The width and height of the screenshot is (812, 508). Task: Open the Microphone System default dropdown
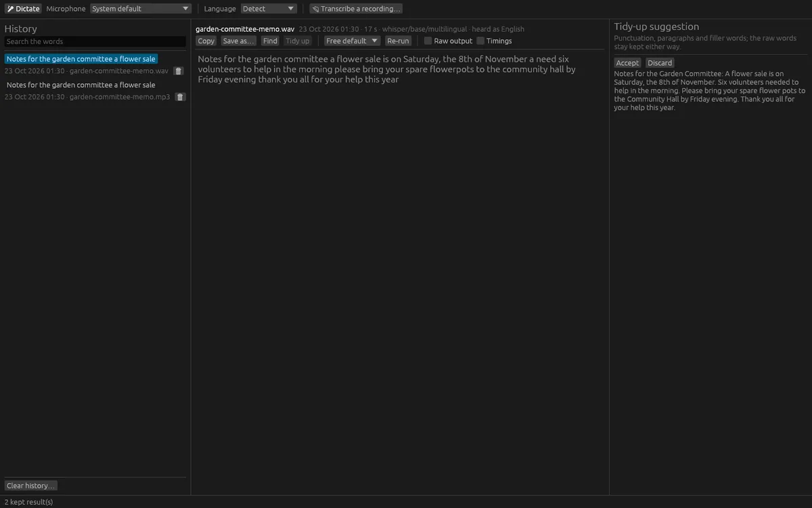tap(141, 9)
